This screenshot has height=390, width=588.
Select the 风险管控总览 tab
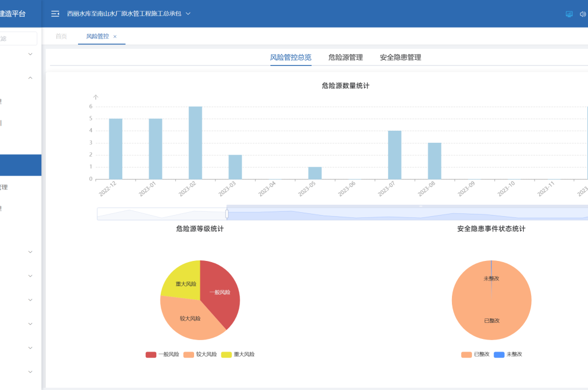(x=291, y=57)
